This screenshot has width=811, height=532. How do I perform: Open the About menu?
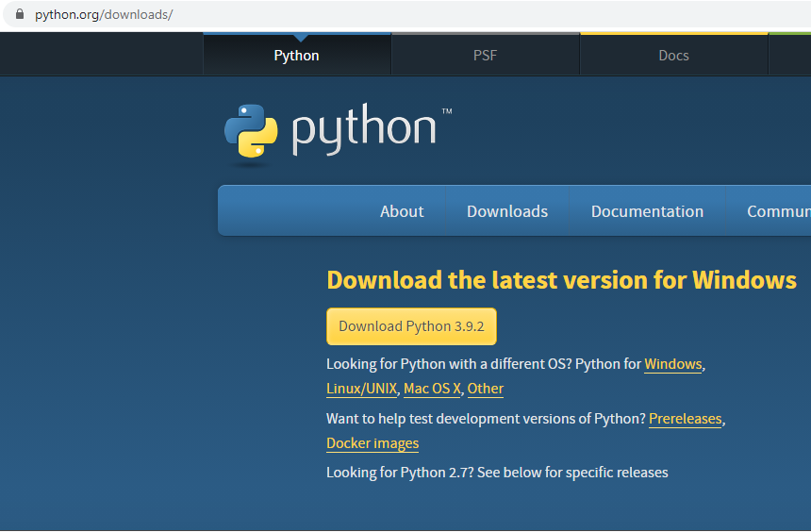[x=402, y=211]
